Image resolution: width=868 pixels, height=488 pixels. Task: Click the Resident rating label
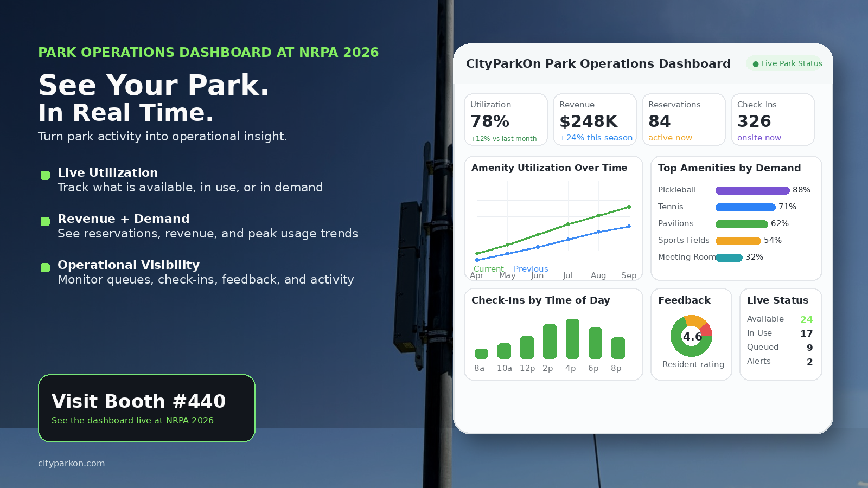693,364
